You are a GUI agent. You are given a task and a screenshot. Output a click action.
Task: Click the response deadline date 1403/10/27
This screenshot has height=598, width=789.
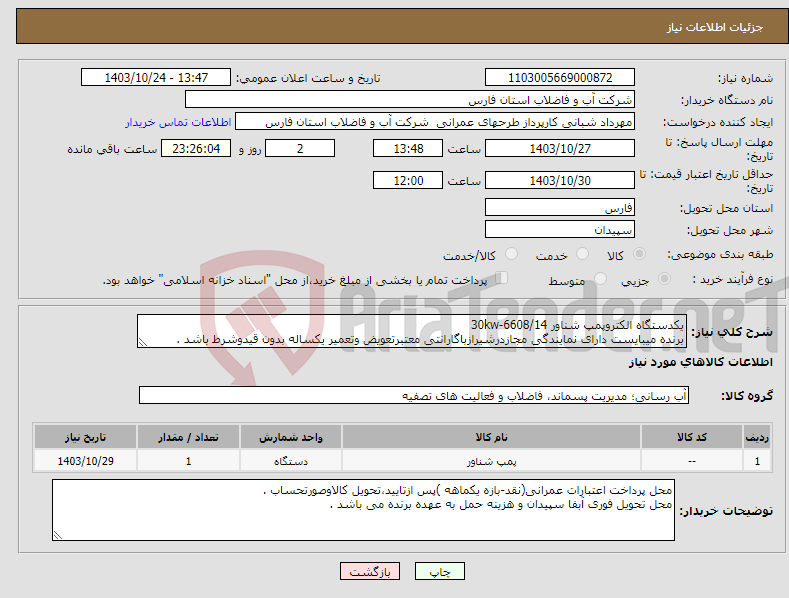pos(560,148)
